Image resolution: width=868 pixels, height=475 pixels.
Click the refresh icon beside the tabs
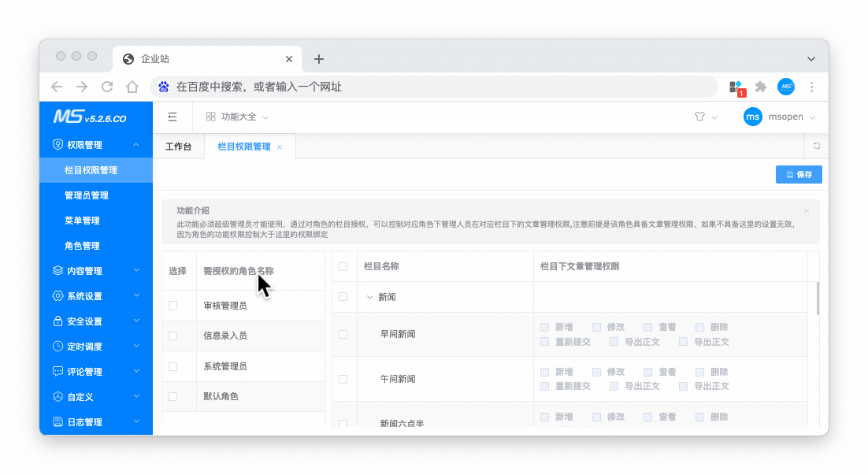(x=817, y=146)
